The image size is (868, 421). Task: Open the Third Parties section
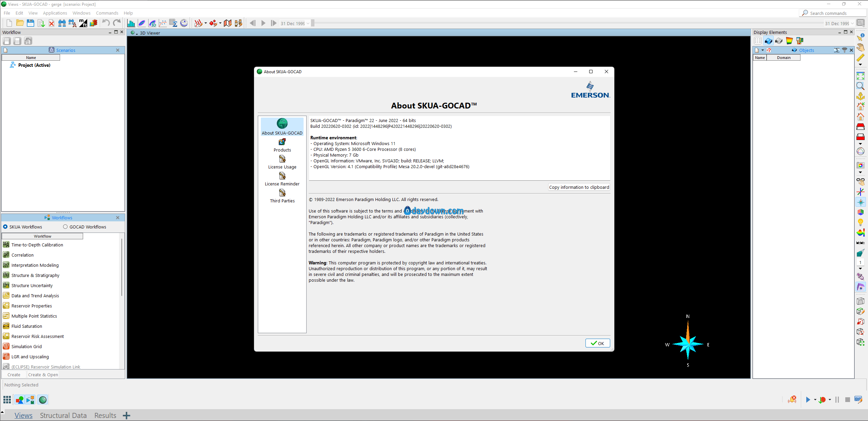(282, 196)
